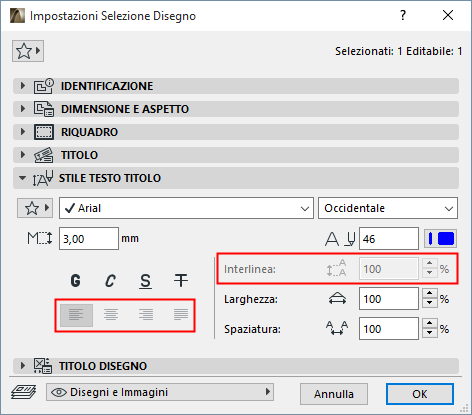Screen dimensions: 472x415
Task: Click the OK button
Action: click(x=420, y=394)
